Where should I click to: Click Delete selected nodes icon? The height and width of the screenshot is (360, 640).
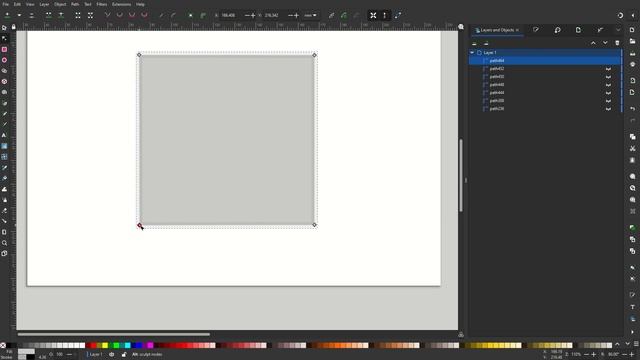[x=31, y=15]
